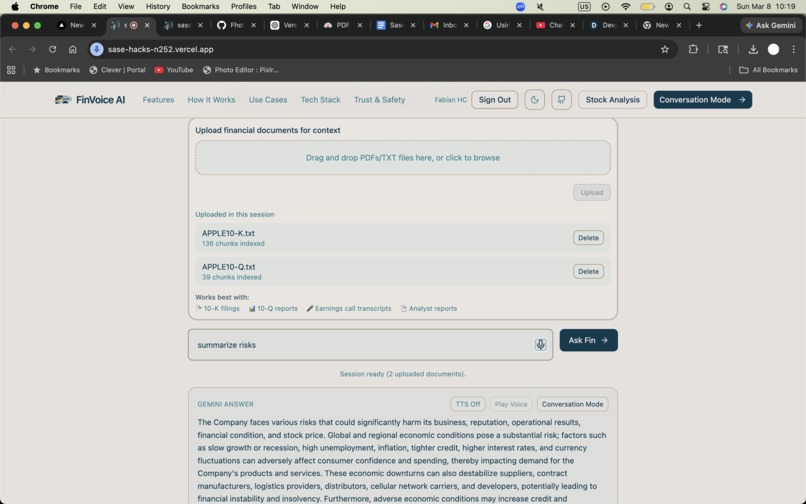The width and height of the screenshot is (806, 504).
Task: Reload the page
Action: click(x=52, y=49)
